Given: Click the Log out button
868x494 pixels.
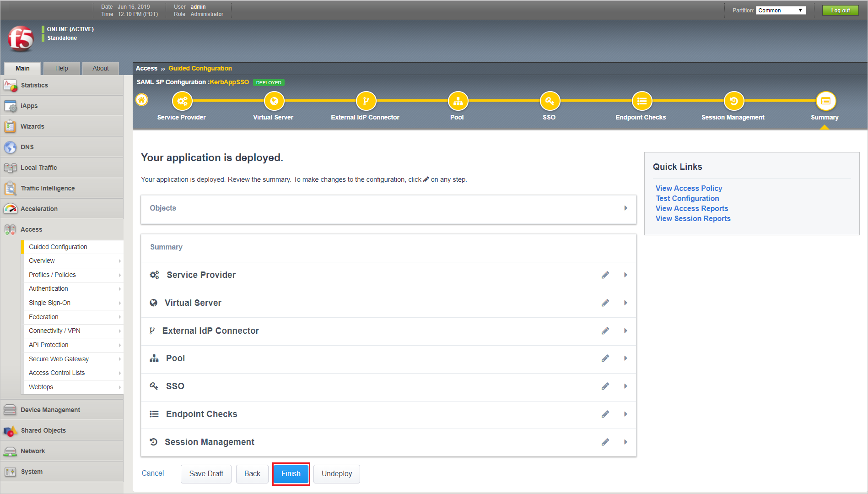Looking at the screenshot, I should (x=840, y=10).
